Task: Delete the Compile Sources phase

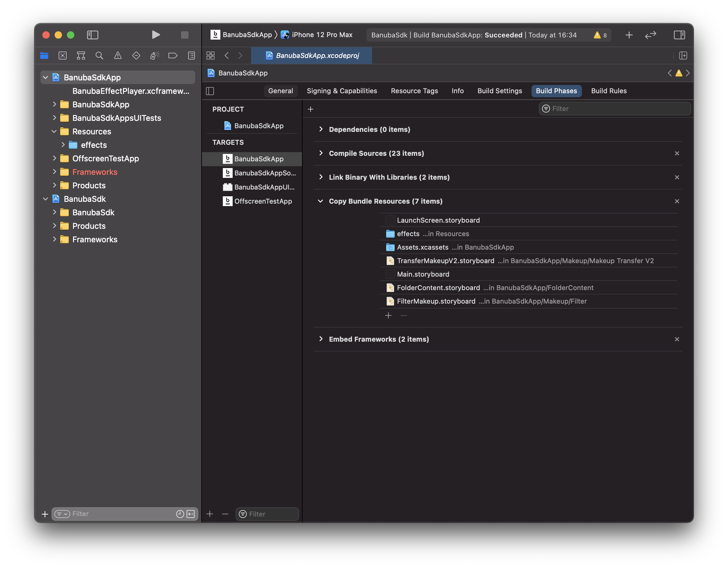Action: (677, 153)
